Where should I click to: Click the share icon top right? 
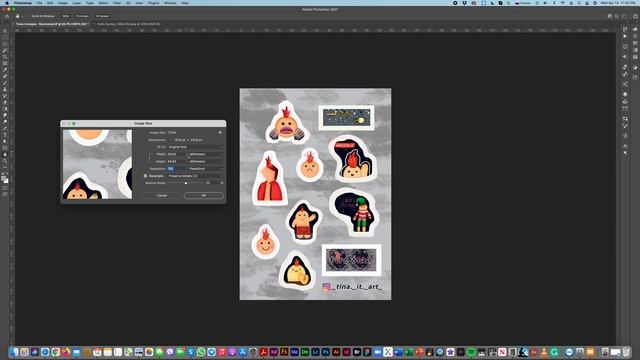click(x=636, y=16)
